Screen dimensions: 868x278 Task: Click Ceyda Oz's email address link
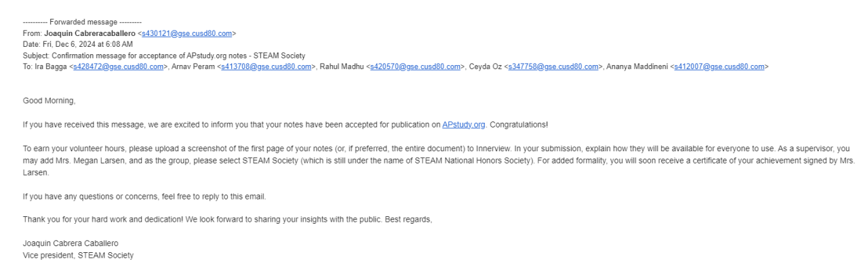pyautogui.click(x=554, y=66)
